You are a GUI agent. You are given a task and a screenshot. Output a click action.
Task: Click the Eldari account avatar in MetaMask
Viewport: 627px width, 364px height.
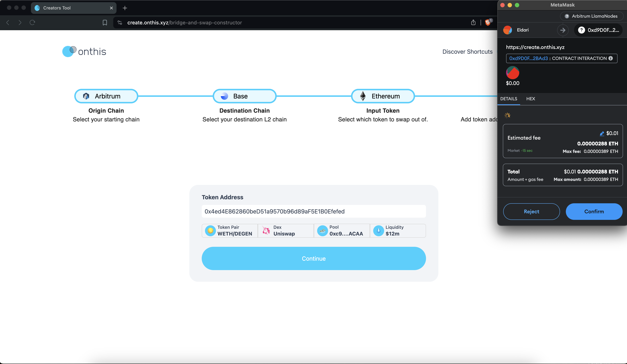[x=508, y=30]
